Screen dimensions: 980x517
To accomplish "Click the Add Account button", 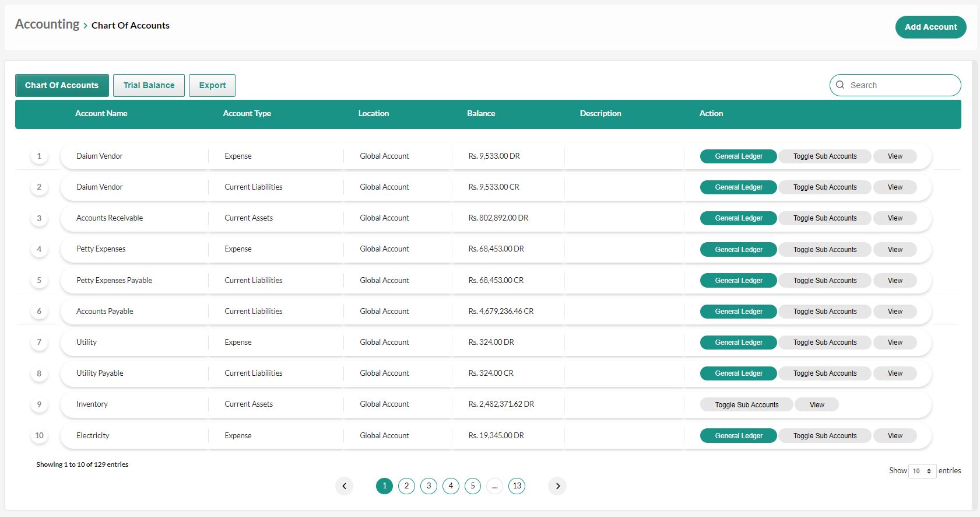I will (x=931, y=27).
